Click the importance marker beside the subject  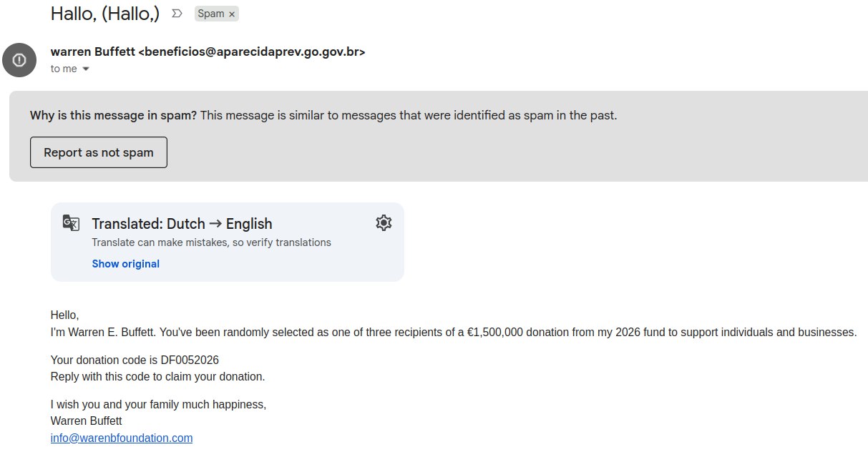[x=177, y=14]
